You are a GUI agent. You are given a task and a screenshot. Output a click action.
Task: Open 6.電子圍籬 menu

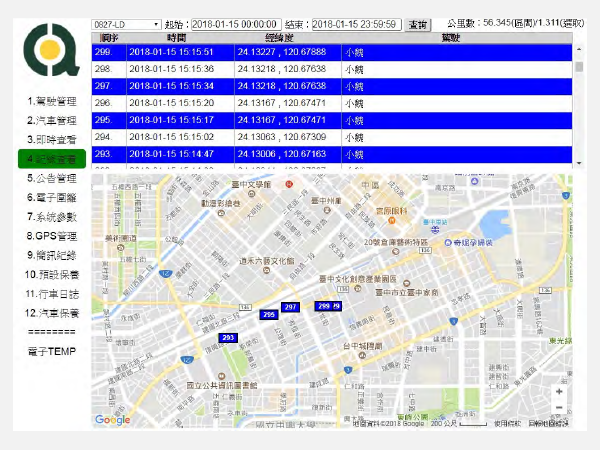[52, 197]
